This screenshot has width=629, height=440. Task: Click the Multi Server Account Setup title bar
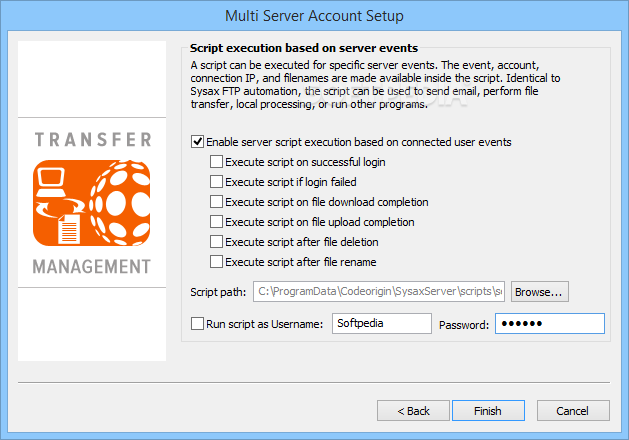point(314,17)
